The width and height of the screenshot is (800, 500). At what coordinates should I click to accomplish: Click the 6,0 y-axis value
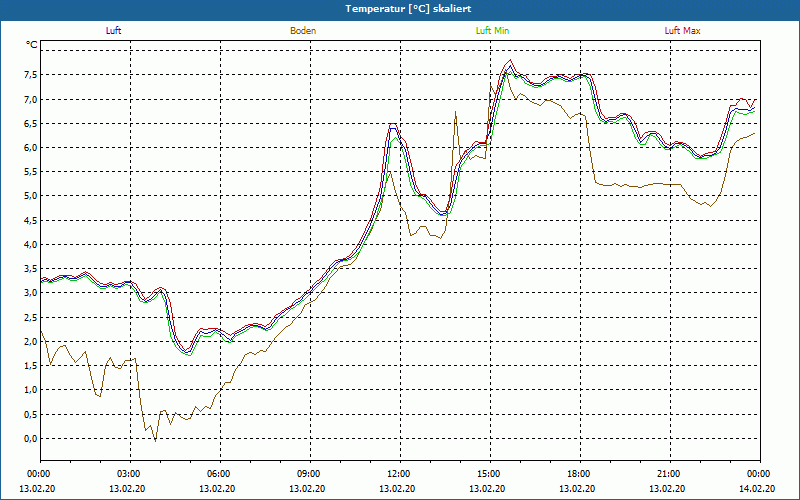pyautogui.click(x=31, y=147)
